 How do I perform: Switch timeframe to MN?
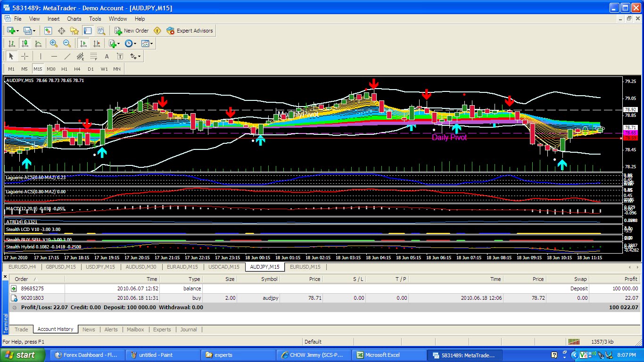click(x=117, y=69)
